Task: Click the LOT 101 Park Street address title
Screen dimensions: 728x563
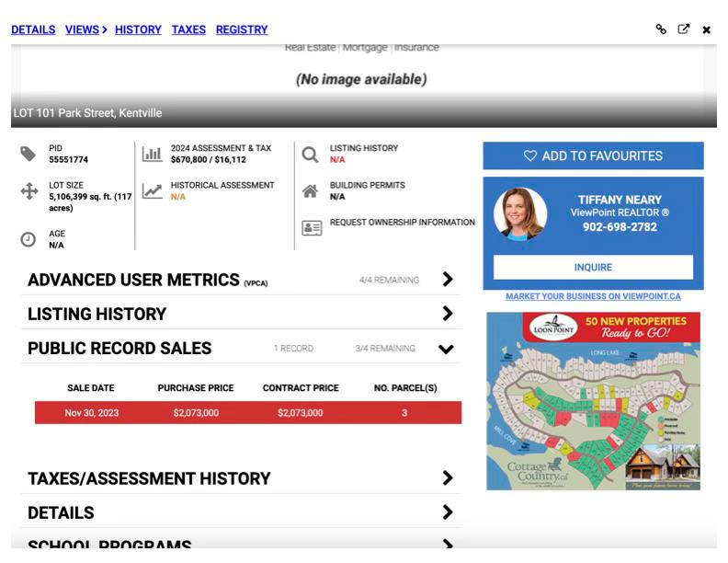Action: click(x=87, y=113)
